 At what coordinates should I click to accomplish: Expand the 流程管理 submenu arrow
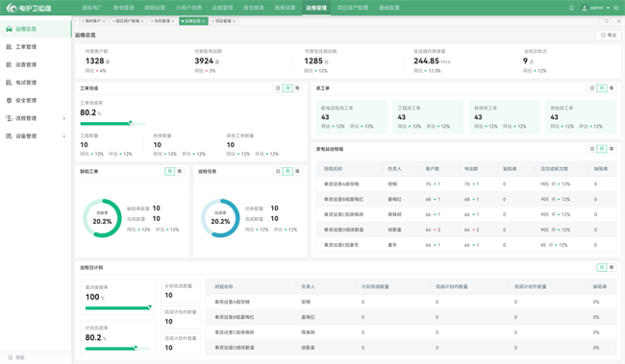tap(64, 118)
